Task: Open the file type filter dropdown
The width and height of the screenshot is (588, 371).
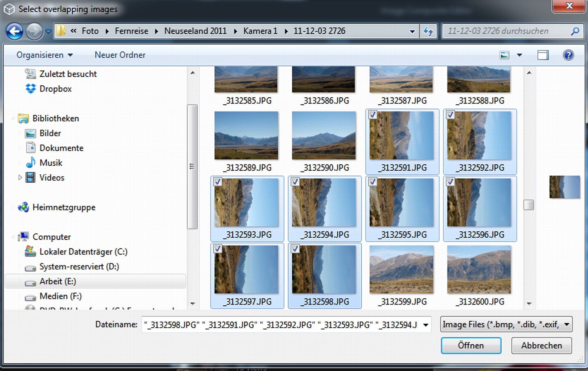Action: [x=506, y=324]
